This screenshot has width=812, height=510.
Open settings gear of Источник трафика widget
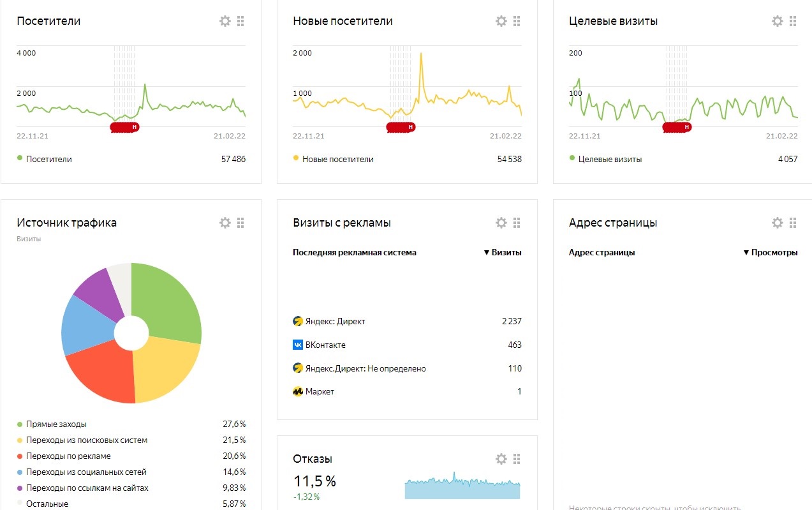coord(225,223)
